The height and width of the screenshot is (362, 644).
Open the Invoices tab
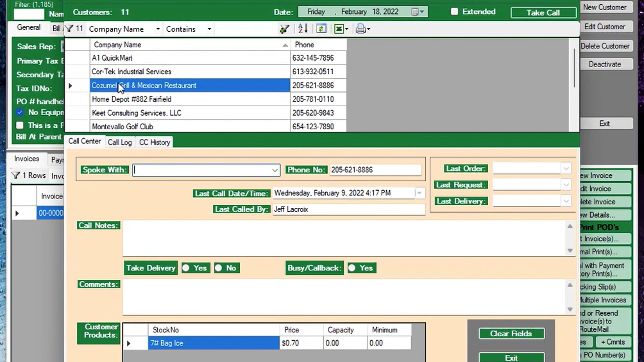(27, 159)
